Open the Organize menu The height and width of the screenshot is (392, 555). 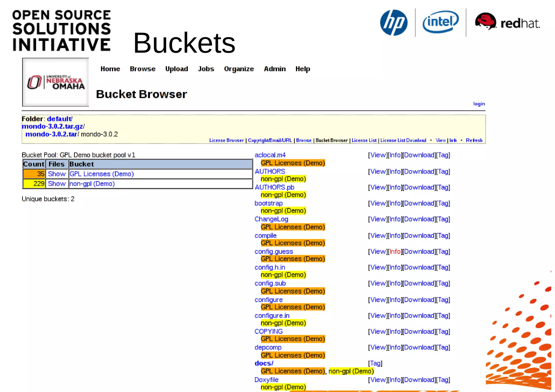point(239,69)
